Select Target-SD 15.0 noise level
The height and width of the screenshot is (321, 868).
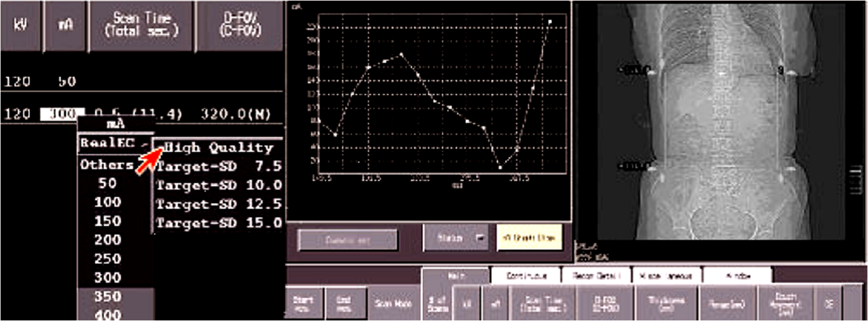(x=219, y=223)
